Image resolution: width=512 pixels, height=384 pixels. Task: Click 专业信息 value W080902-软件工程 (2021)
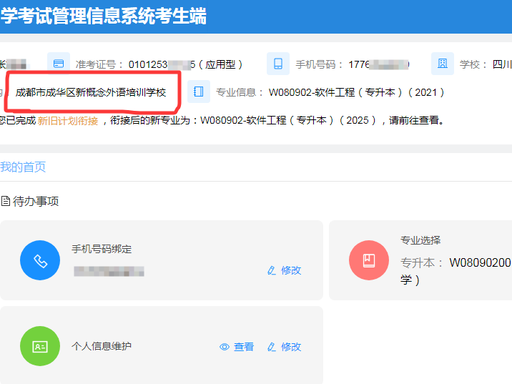[x=356, y=92]
